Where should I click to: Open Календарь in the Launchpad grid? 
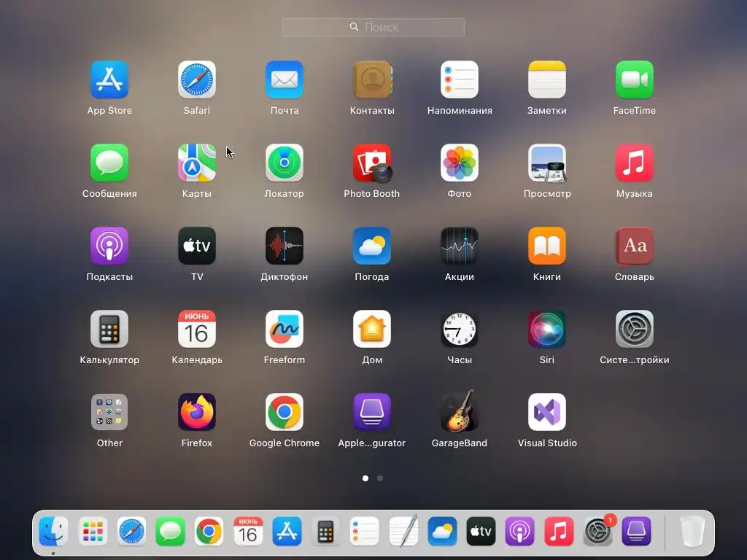(197, 329)
